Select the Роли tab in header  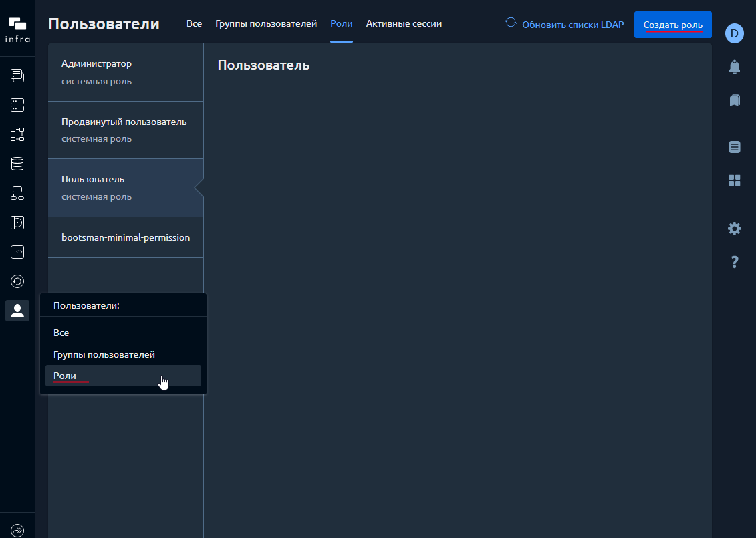(342, 23)
